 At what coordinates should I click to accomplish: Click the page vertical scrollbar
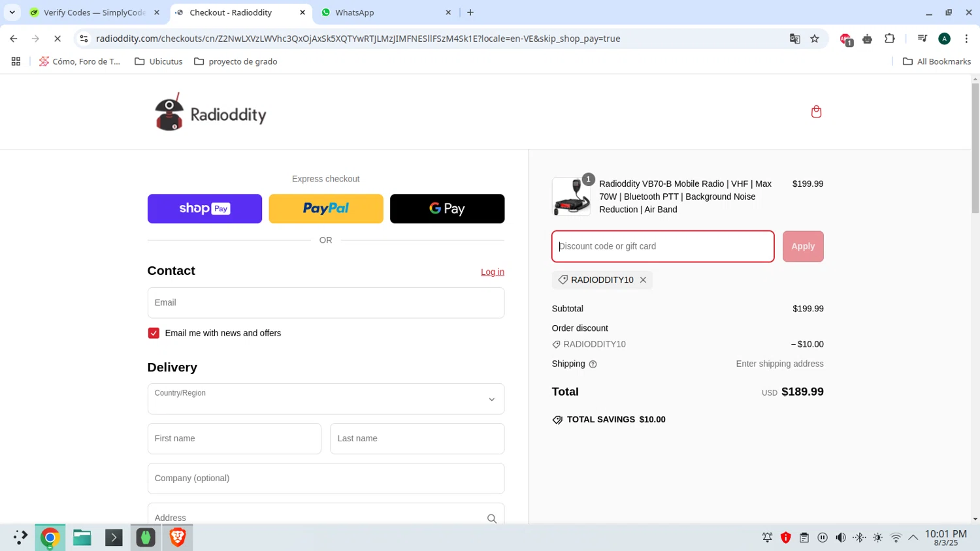click(975, 148)
